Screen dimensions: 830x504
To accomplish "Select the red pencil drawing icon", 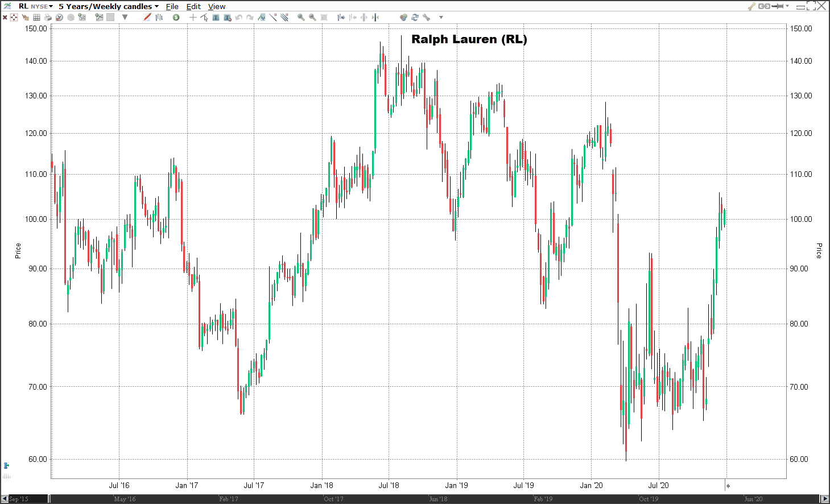I will pyautogui.click(x=147, y=17).
